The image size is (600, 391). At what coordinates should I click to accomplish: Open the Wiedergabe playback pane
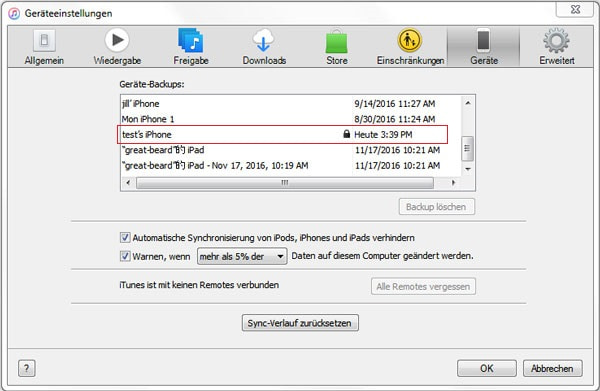pyautogui.click(x=117, y=47)
